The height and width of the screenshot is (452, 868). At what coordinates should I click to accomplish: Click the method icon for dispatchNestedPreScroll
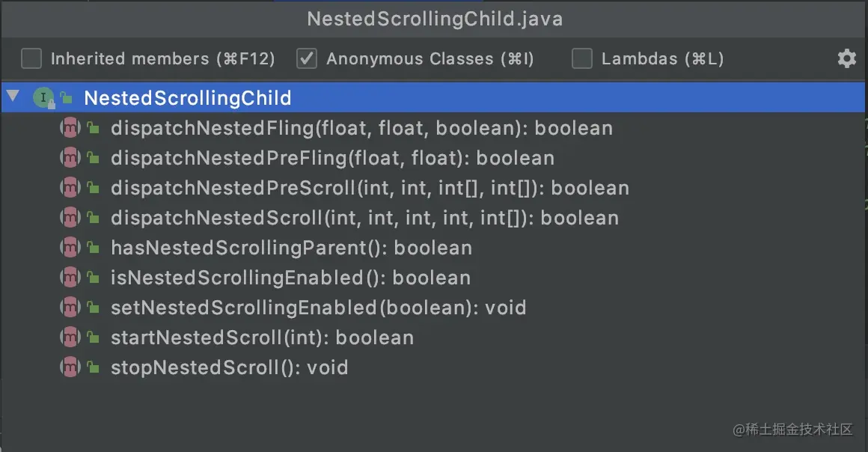click(x=70, y=188)
